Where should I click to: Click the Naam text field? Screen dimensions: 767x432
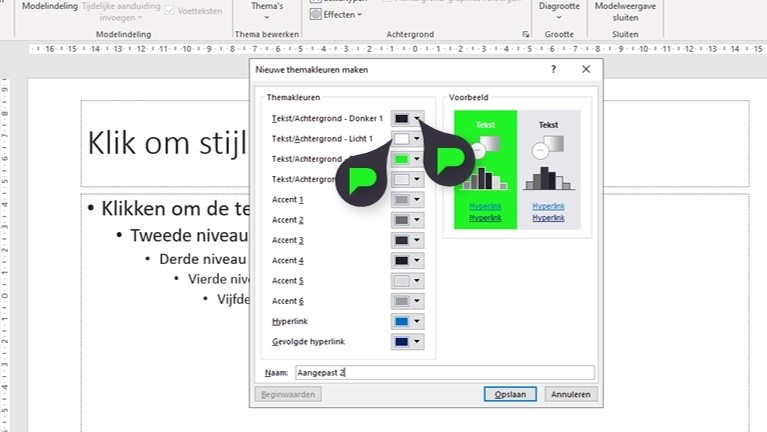pos(445,373)
